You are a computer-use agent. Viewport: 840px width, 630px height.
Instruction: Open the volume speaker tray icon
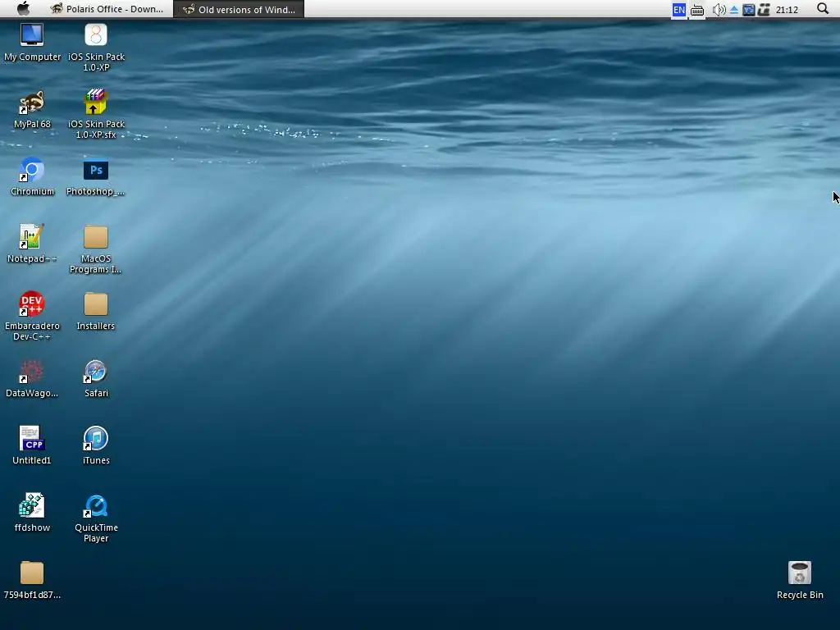click(x=719, y=10)
